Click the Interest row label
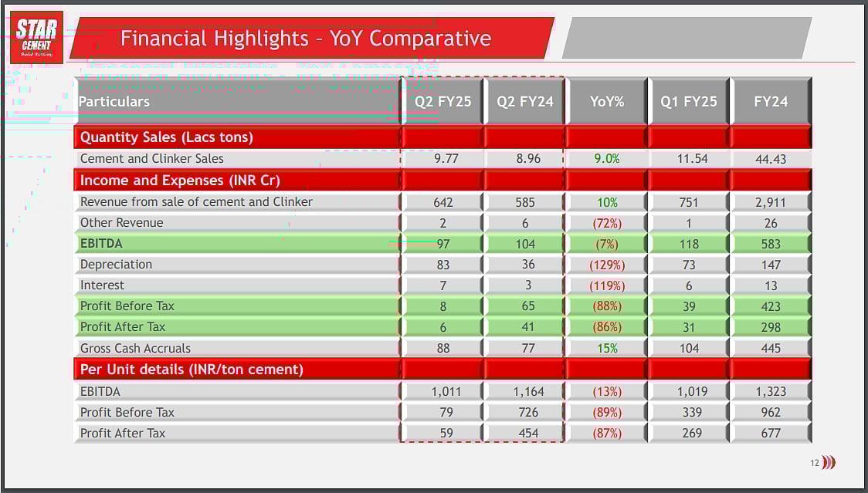Image resolution: width=868 pixels, height=493 pixels. click(102, 285)
